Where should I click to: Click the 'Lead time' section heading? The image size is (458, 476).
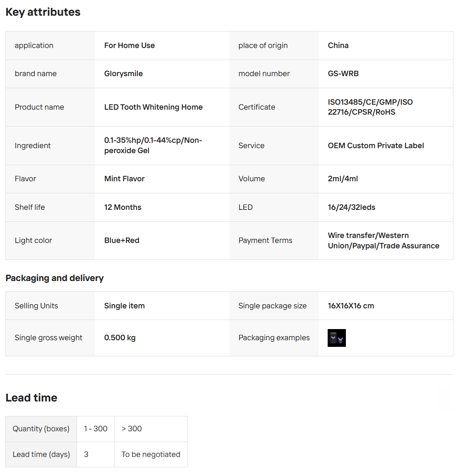(x=31, y=398)
